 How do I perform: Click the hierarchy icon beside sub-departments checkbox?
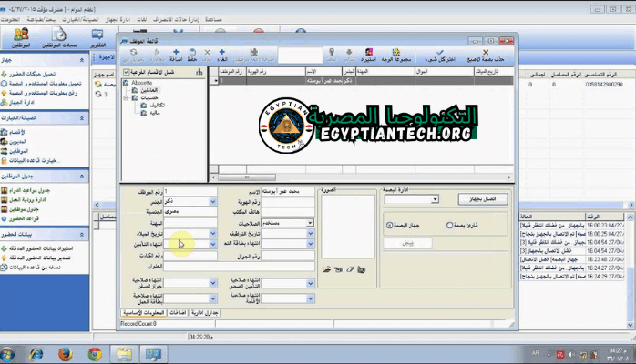200,72
